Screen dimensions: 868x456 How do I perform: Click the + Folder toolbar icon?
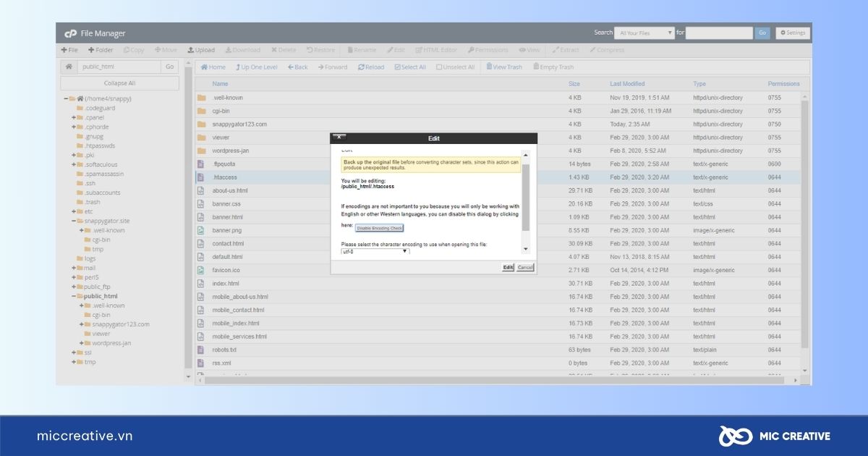[x=91, y=50]
